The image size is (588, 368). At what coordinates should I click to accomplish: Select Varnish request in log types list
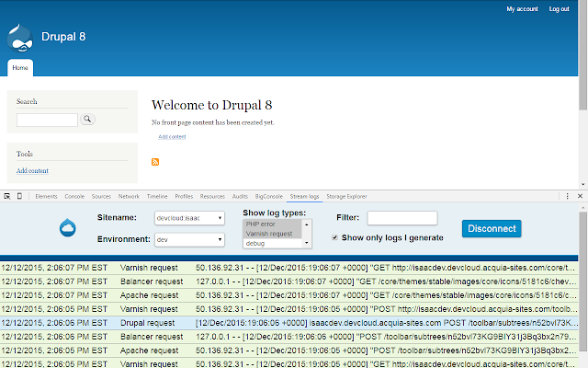273,234
